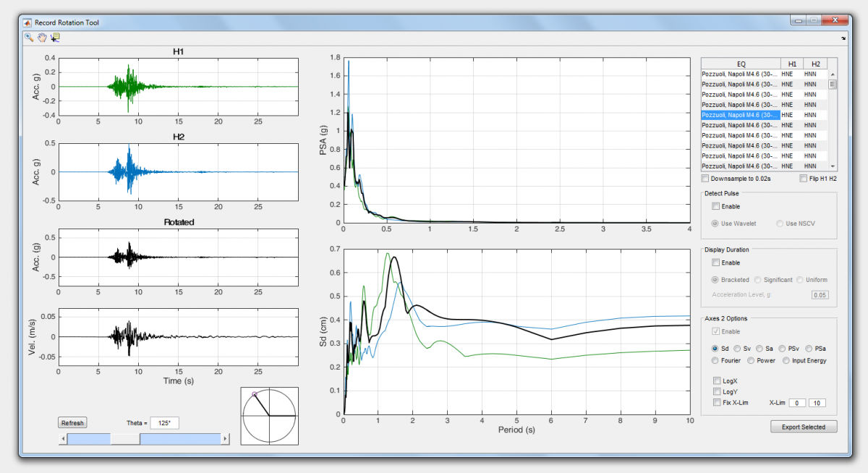Activate the Pan hand tool
This screenshot has width=868, height=473.
tap(42, 38)
